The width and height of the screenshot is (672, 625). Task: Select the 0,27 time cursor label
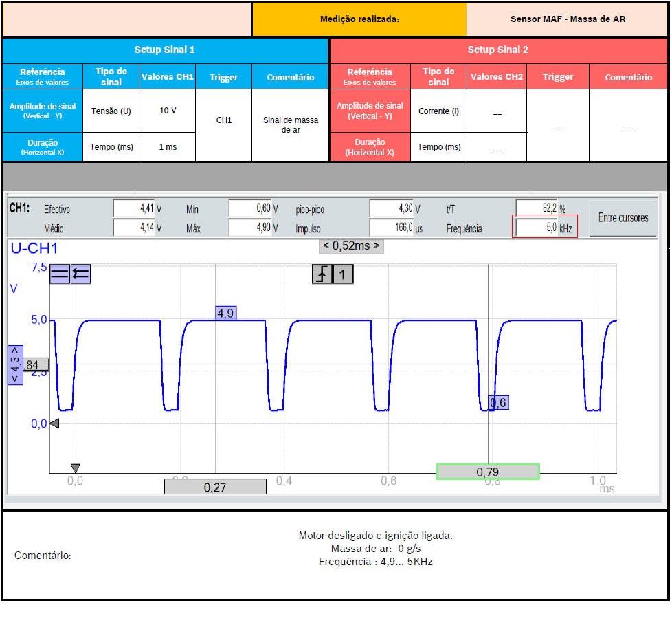(x=215, y=487)
